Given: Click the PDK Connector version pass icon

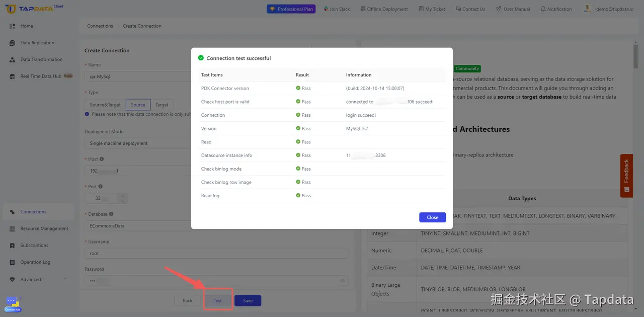Looking at the screenshot, I should 298,89.
